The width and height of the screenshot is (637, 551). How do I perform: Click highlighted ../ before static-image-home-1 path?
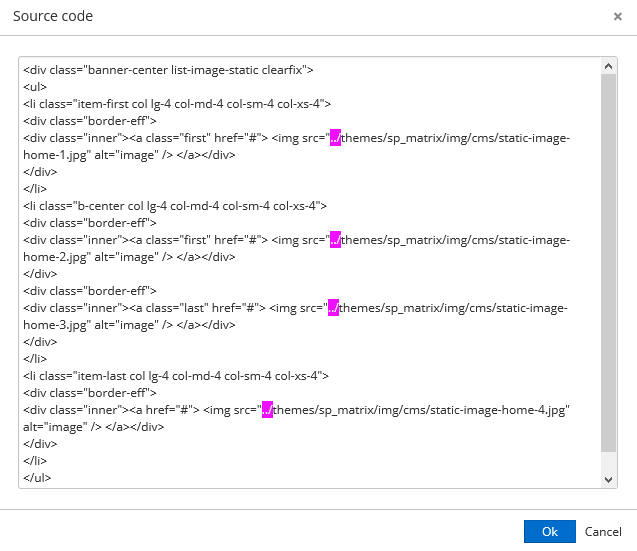tap(335, 138)
